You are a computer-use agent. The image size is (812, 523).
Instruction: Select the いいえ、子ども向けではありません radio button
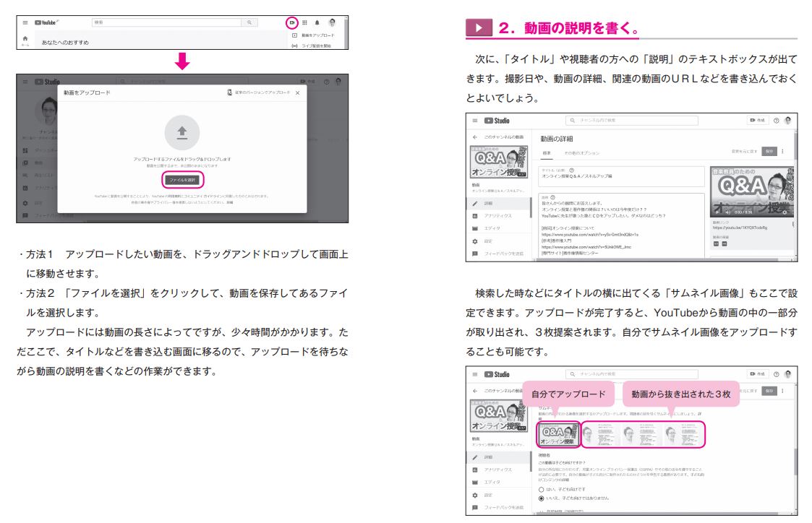pos(541,498)
